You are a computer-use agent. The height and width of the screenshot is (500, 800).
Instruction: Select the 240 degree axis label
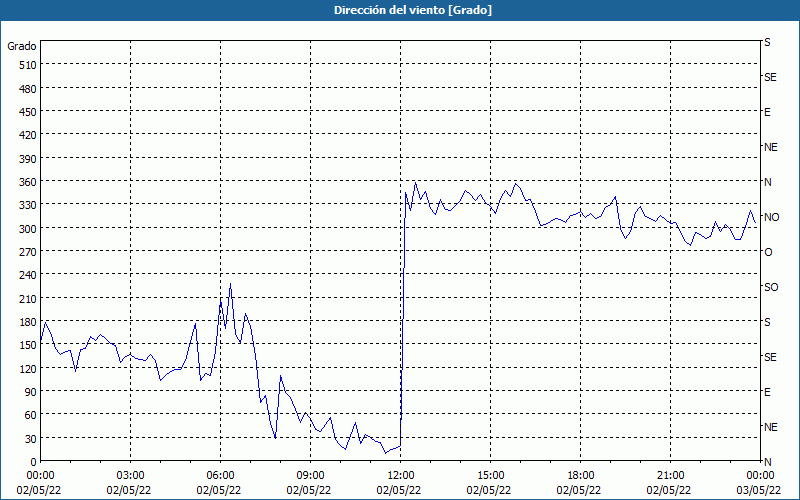tap(29, 276)
